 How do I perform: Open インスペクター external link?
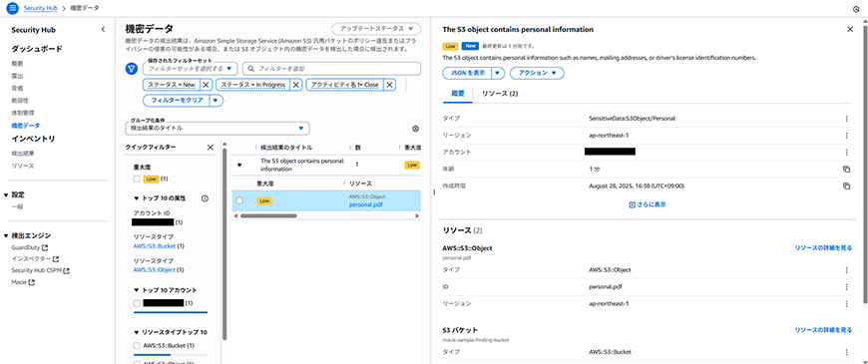pos(36,259)
